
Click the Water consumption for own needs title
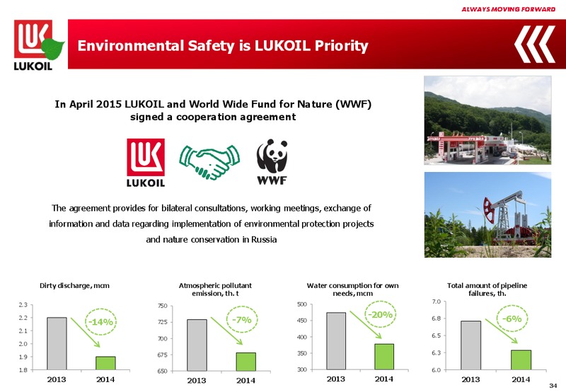point(352,289)
